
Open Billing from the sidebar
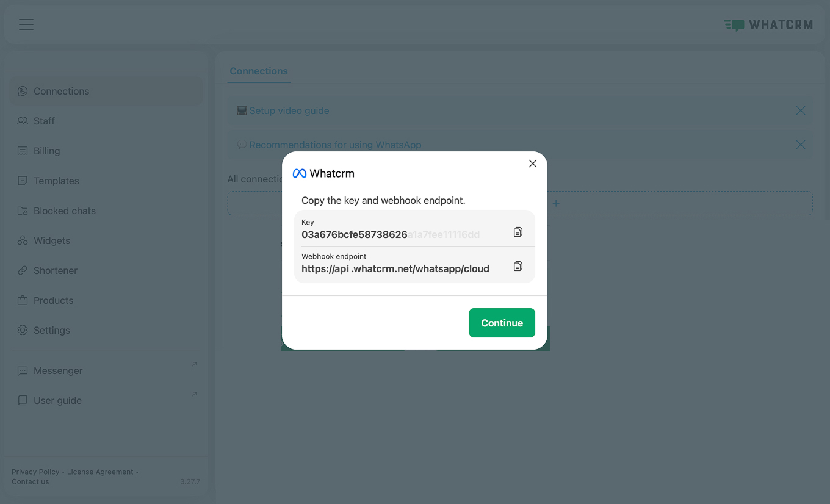[x=46, y=151]
